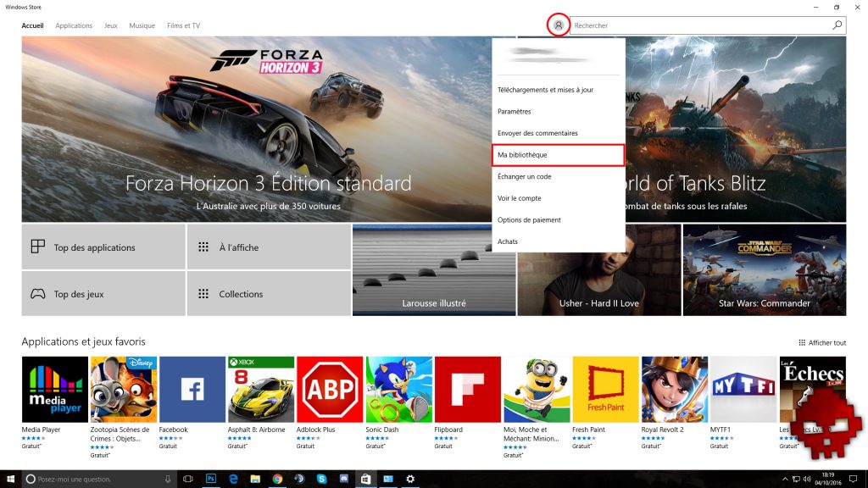This screenshot has width=868, height=488.
Task: Open the Star Wars: Commander thumbnail
Action: pyautogui.click(x=764, y=269)
